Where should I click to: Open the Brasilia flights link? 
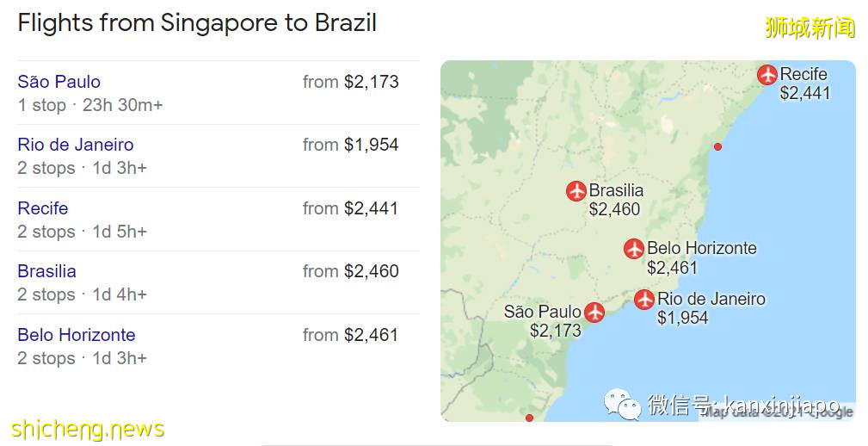[x=46, y=271]
